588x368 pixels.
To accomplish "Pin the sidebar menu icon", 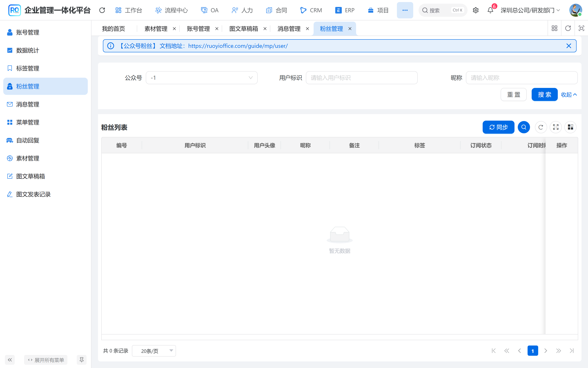I will pos(82,360).
